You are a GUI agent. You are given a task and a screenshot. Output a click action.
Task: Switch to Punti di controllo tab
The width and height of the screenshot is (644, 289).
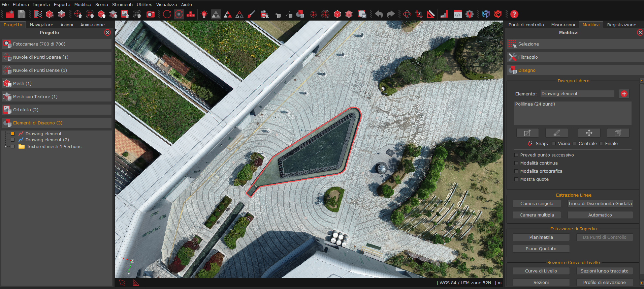[x=526, y=25]
